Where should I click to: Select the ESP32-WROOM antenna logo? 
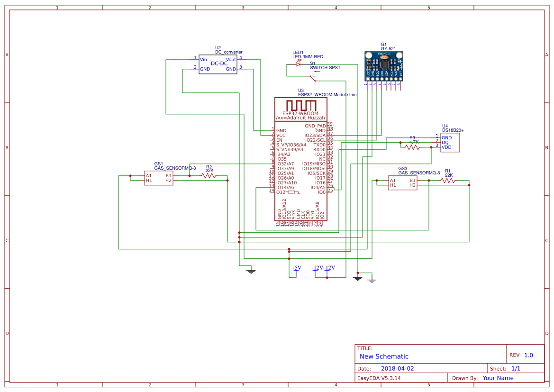point(301,105)
